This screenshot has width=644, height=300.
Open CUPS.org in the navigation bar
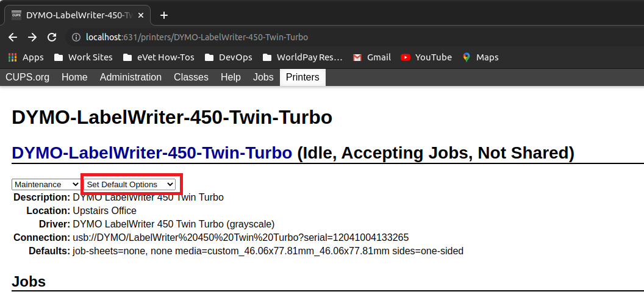tap(27, 77)
